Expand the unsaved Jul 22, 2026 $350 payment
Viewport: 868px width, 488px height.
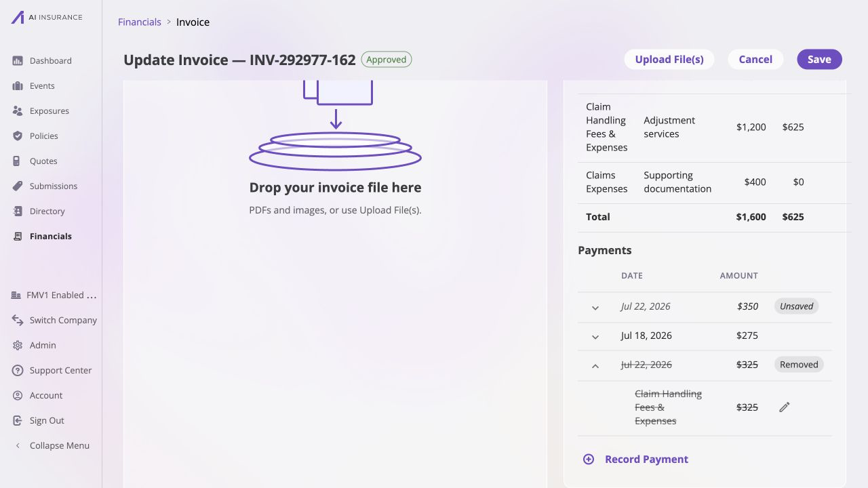595,308
